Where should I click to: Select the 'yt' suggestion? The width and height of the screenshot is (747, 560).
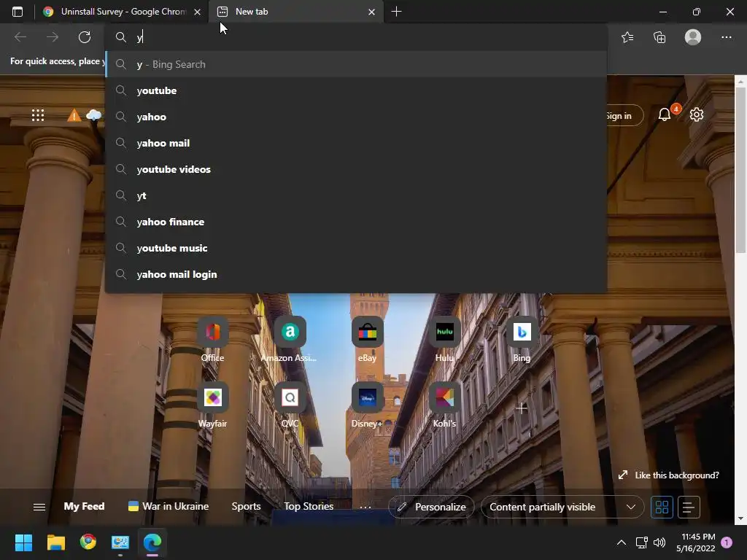[x=356, y=195]
